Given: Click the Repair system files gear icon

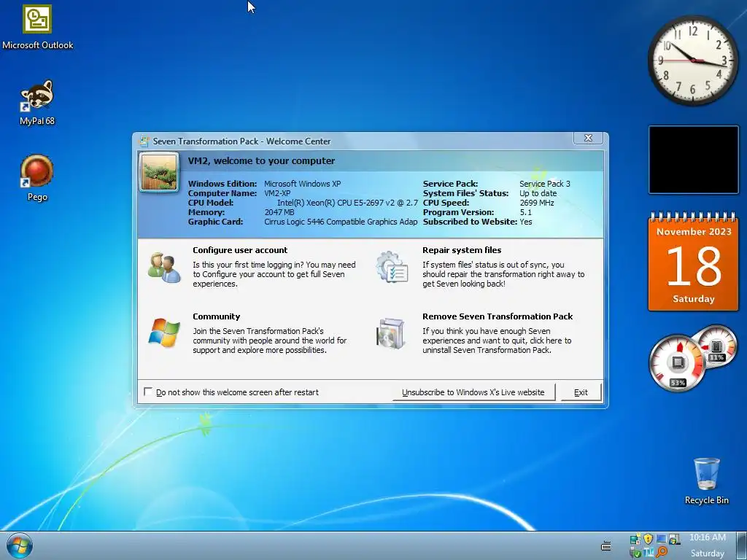Looking at the screenshot, I should click(392, 268).
